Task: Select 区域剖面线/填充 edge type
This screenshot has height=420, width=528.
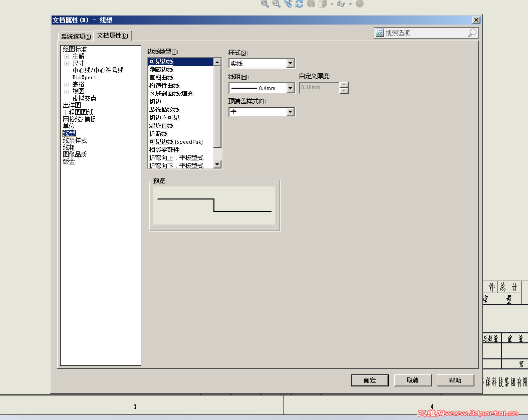Action: click(x=181, y=94)
